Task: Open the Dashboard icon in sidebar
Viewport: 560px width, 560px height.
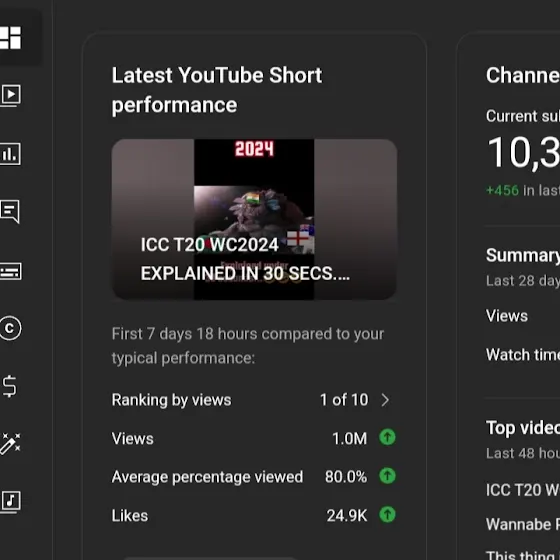Action: tap(10, 38)
